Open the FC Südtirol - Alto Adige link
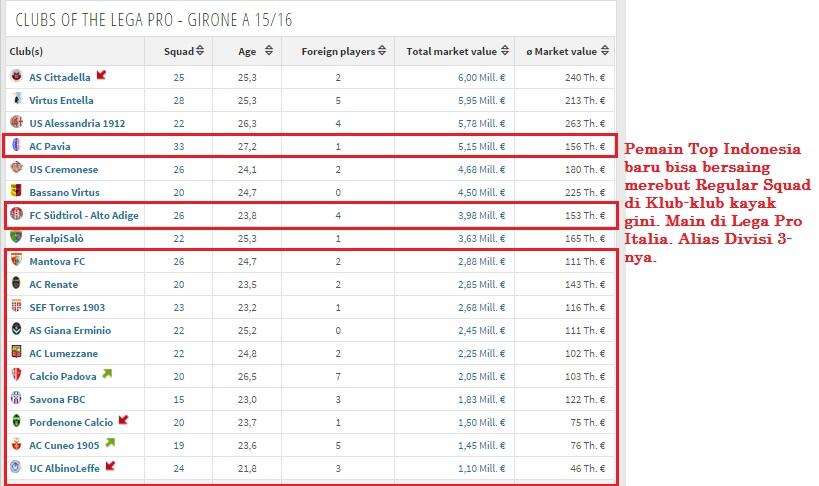 84,215
